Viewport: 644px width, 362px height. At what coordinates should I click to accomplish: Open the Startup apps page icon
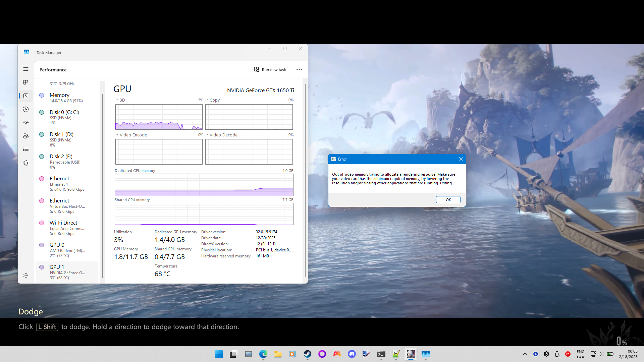point(26,123)
